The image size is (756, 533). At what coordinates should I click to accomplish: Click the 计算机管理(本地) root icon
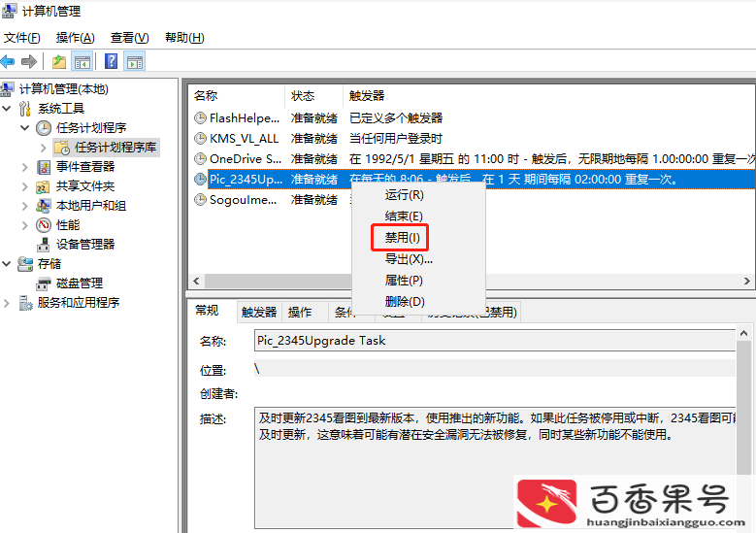7,89
